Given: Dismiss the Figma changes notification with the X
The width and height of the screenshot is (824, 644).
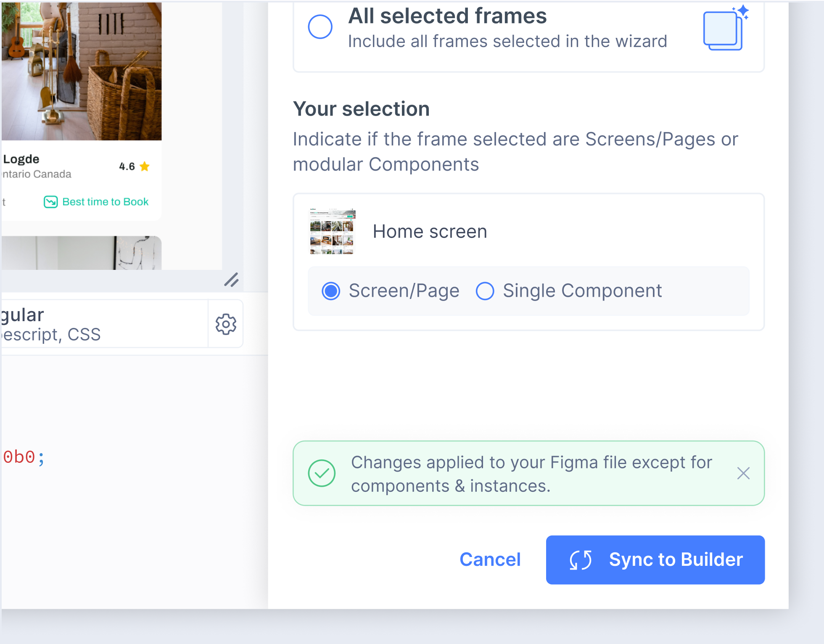Looking at the screenshot, I should click(x=743, y=473).
